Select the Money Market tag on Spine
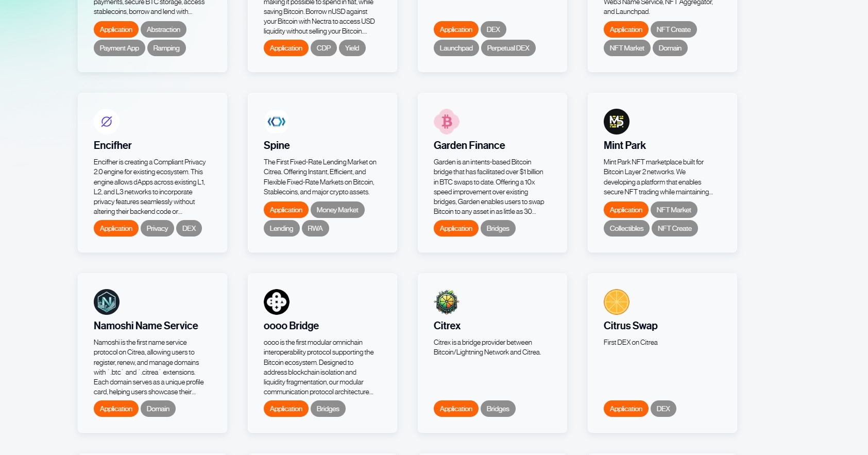This screenshot has width=868, height=455. tap(337, 210)
